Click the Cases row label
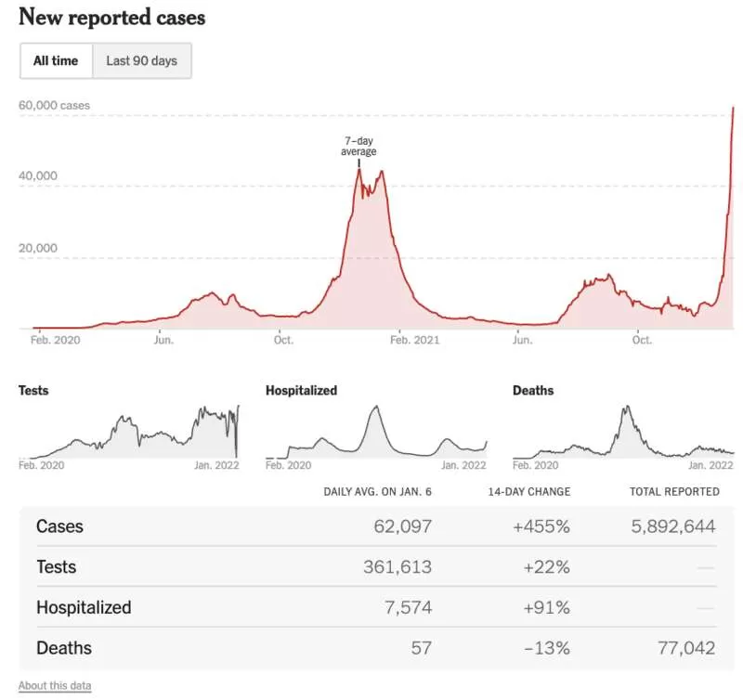The width and height of the screenshot is (743, 700). (59, 526)
